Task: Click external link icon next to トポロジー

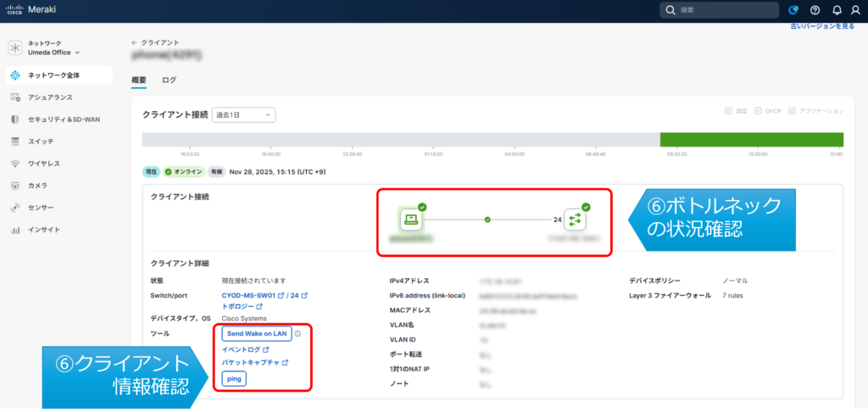Action: tap(259, 306)
